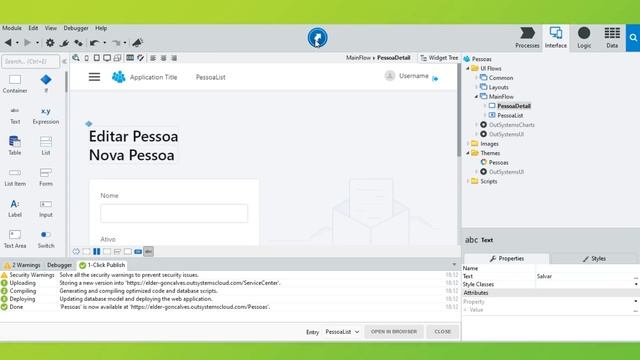Click the merge and compare icon
Image resolution: width=640 pixels, height=360 pixels.
[78, 42]
